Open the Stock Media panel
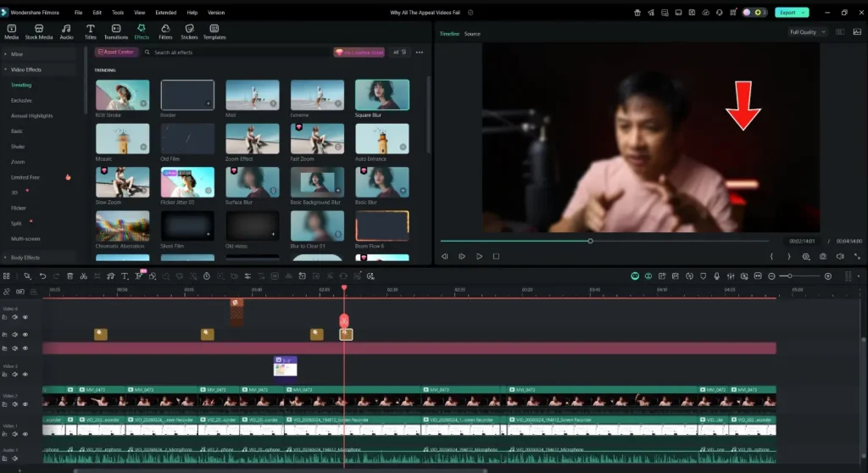The width and height of the screenshot is (868, 473). (39, 32)
